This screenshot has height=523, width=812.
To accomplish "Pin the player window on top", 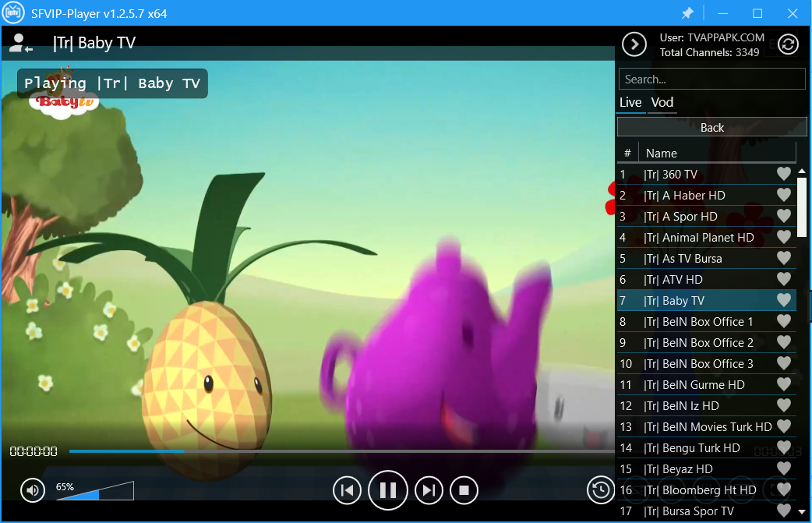I will pyautogui.click(x=687, y=14).
